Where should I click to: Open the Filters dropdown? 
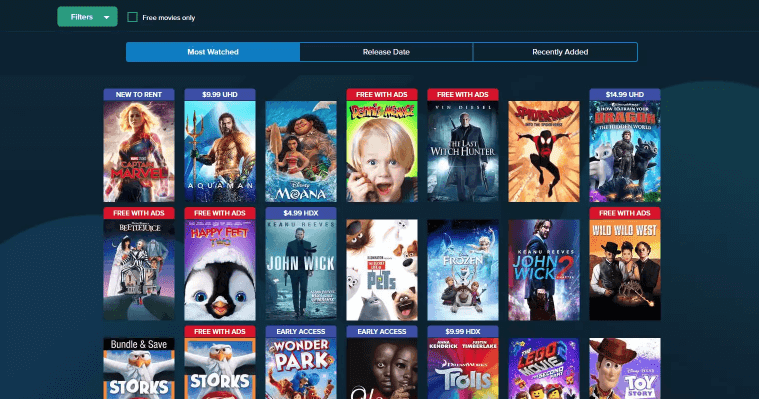[x=87, y=17]
